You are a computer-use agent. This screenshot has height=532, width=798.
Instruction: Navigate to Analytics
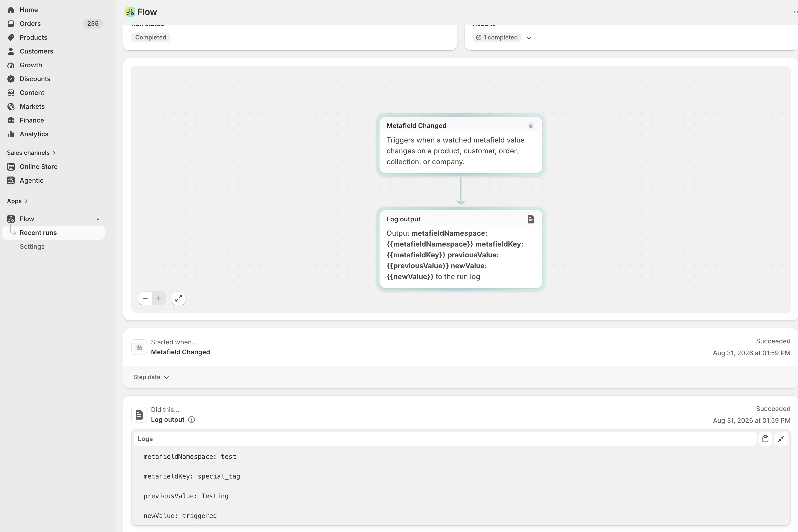pyautogui.click(x=34, y=134)
